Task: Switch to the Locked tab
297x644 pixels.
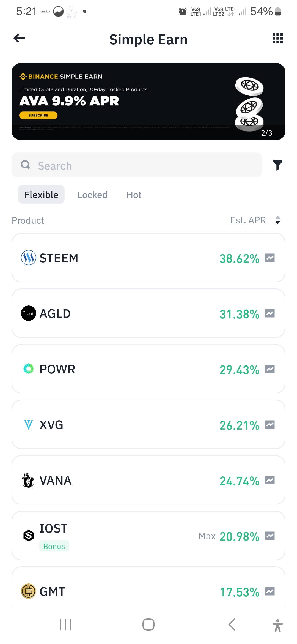Action: (92, 195)
